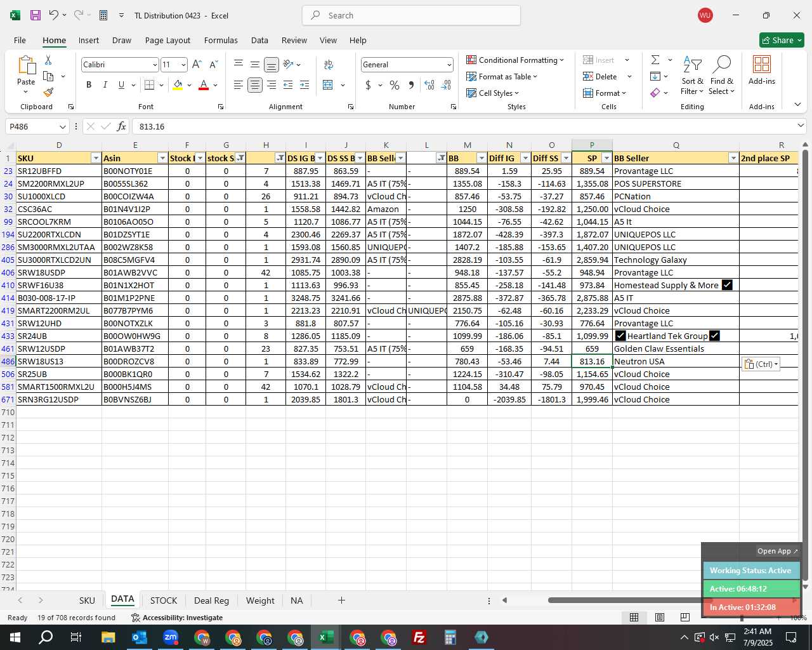Open the Windows Start menu
Viewport: 812px width, 650px height.
[15, 637]
